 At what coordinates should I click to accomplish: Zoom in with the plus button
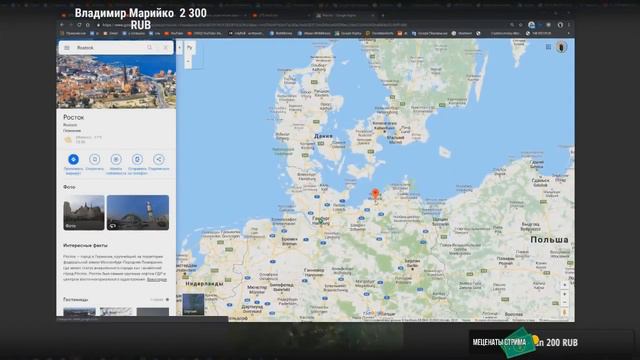click(565, 294)
